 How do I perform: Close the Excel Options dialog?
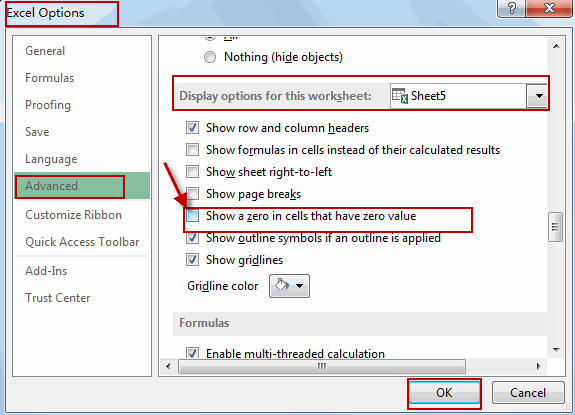point(549,8)
